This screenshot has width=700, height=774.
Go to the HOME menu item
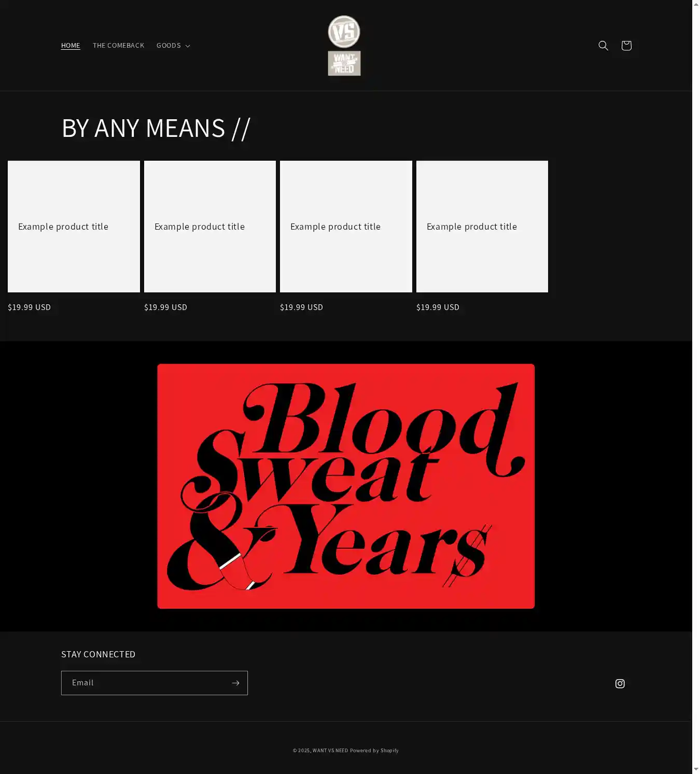click(x=71, y=46)
